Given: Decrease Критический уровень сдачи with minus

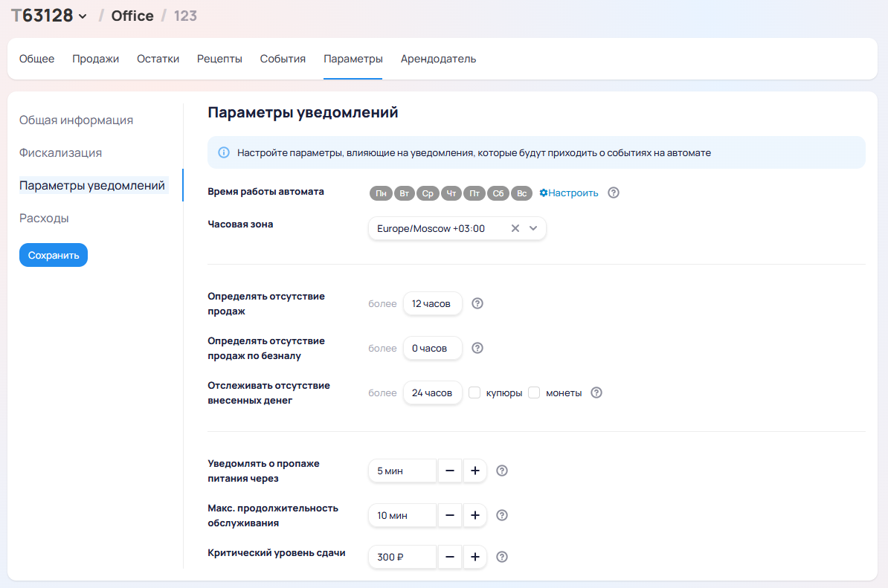Looking at the screenshot, I should pos(449,557).
